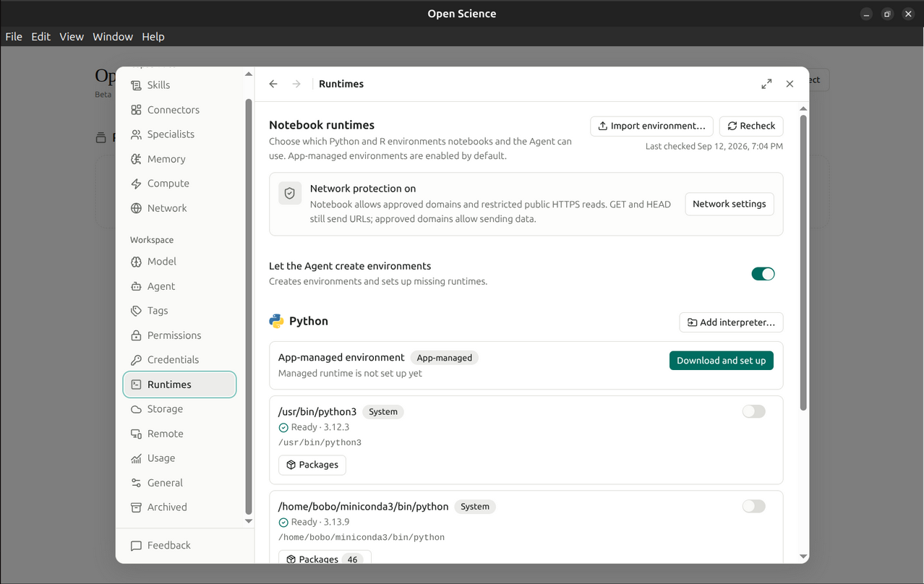Open Network settings button in protection card

click(730, 204)
